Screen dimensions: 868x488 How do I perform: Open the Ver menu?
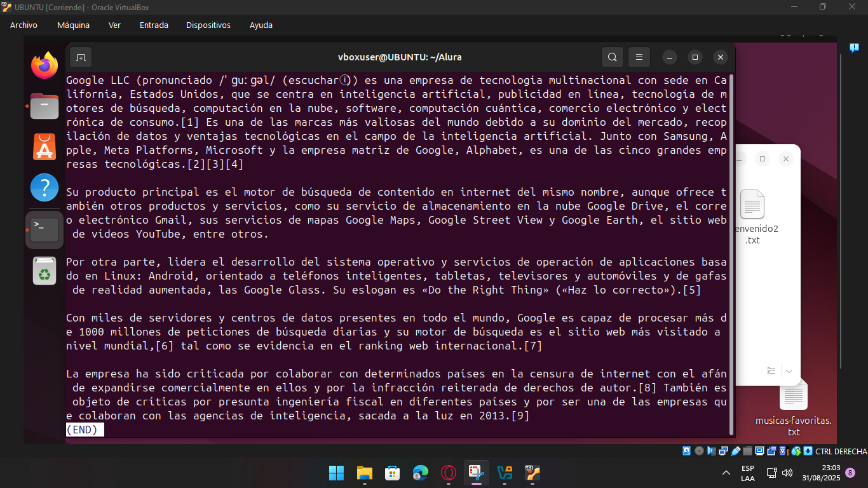point(114,25)
